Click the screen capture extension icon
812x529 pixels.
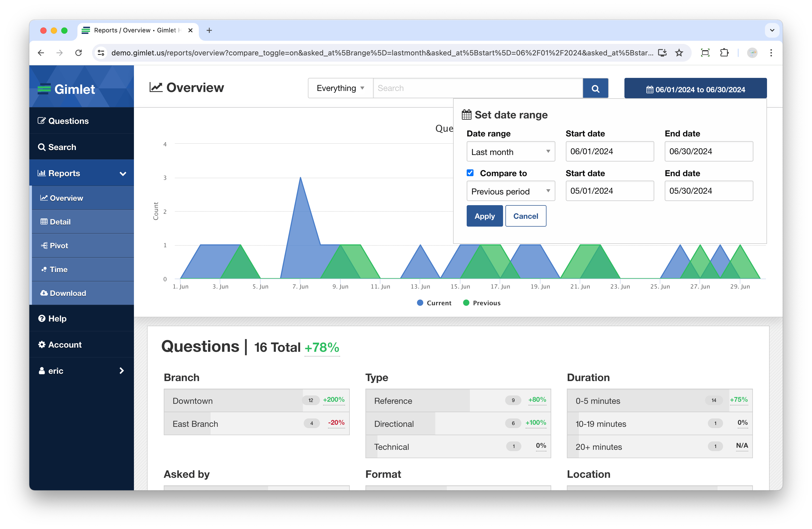coord(705,53)
